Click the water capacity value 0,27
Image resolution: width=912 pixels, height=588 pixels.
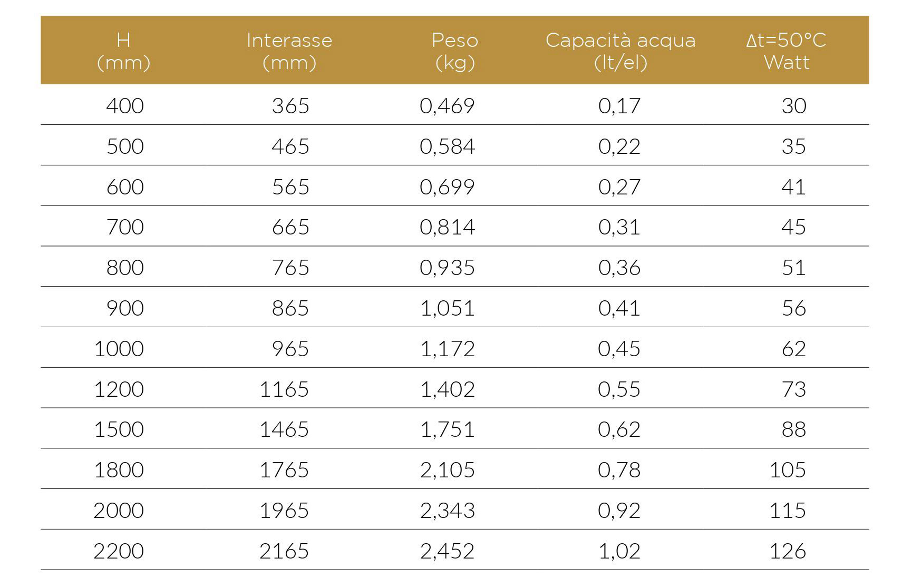619,187
